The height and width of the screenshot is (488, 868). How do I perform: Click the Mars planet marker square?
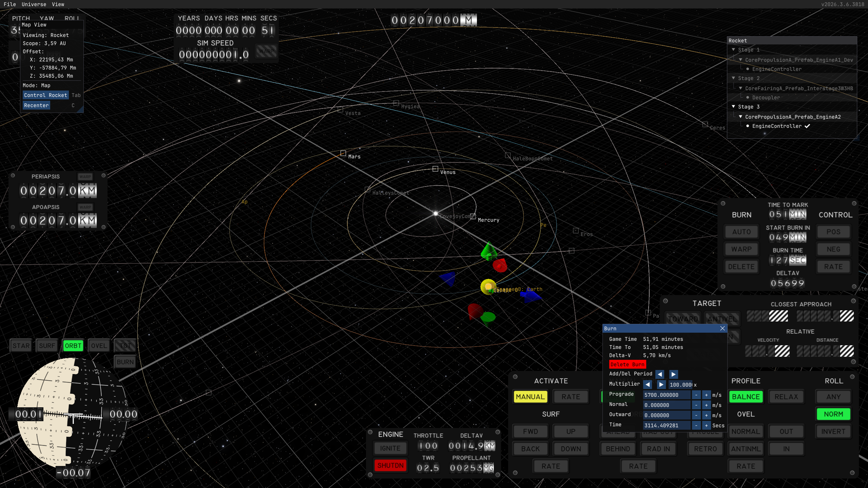coord(343,153)
